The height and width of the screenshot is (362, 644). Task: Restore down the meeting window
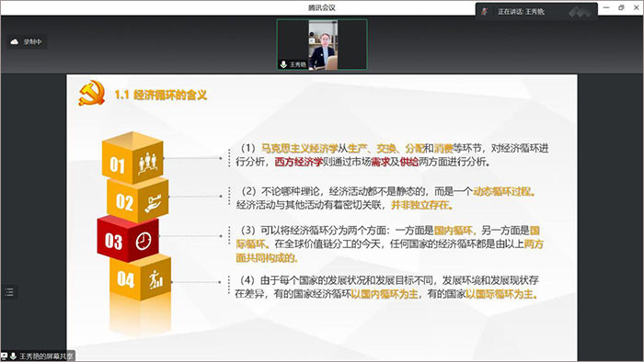621,7
